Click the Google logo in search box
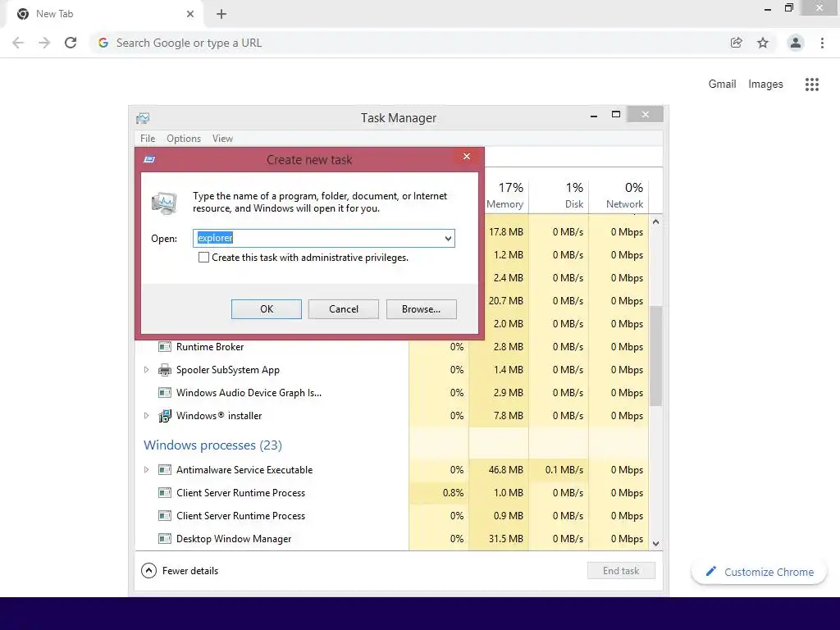Image resolution: width=840 pixels, height=630 pixels. point(103,43)
